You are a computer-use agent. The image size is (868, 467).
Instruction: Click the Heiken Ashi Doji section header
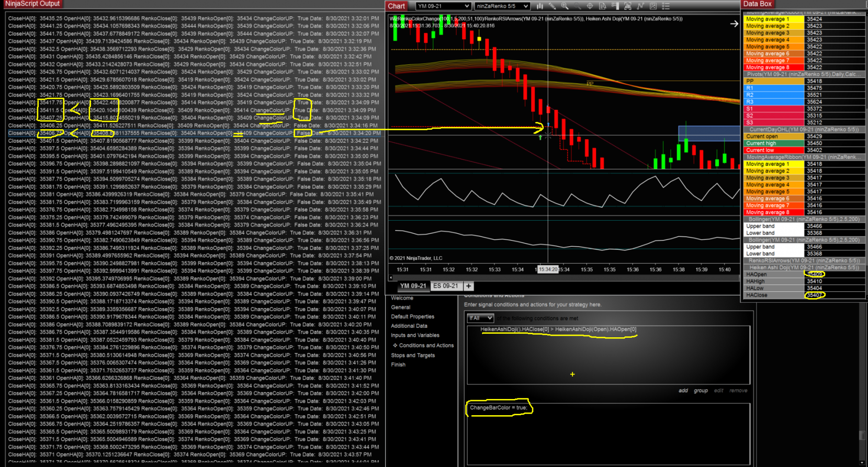coord(805,267)
